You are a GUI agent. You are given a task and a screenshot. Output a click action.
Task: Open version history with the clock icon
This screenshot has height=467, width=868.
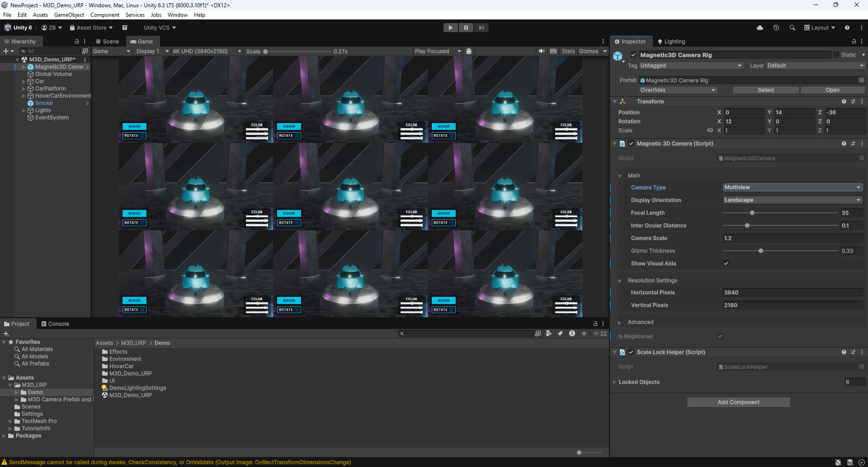click(776, 28)
